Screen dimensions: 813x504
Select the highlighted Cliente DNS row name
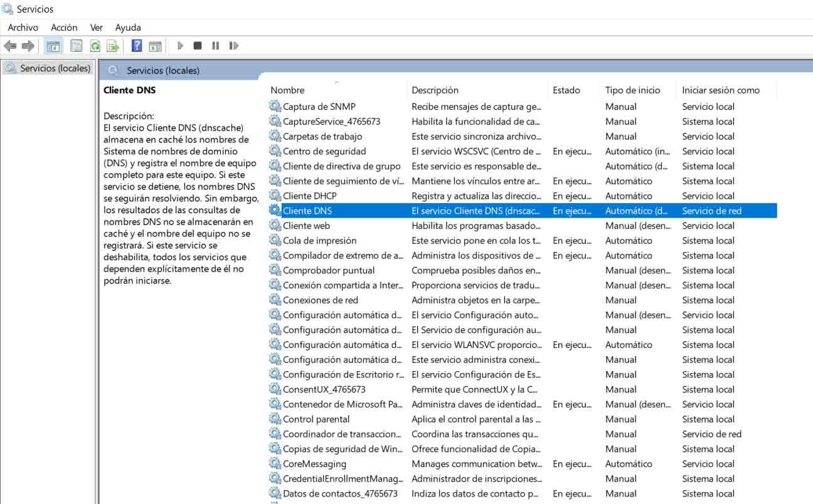pyautogui.click(x=307, y=211)
